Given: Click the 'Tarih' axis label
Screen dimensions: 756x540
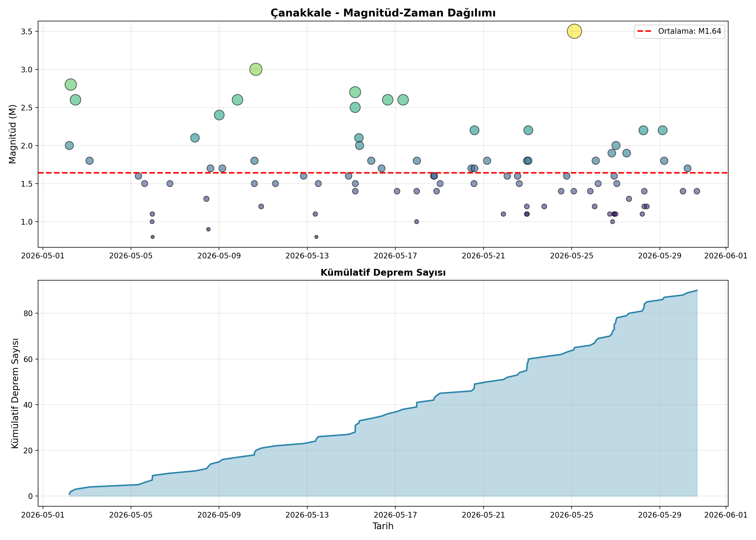Looking at the screenshot, I should coord(383,526).
